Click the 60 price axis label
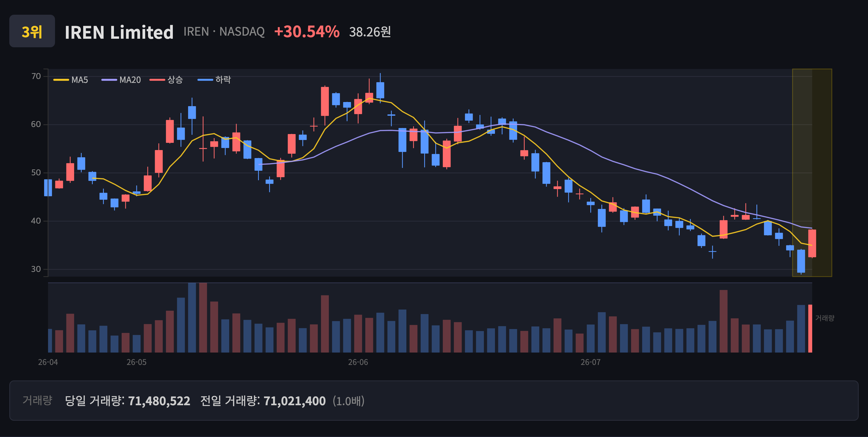 (x=36, y=124)
